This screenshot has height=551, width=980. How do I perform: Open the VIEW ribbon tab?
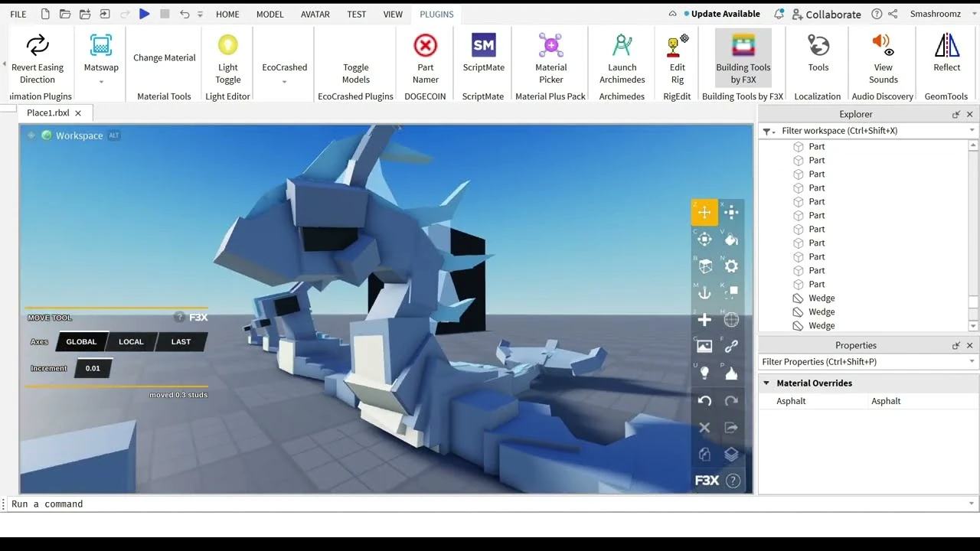393,14
